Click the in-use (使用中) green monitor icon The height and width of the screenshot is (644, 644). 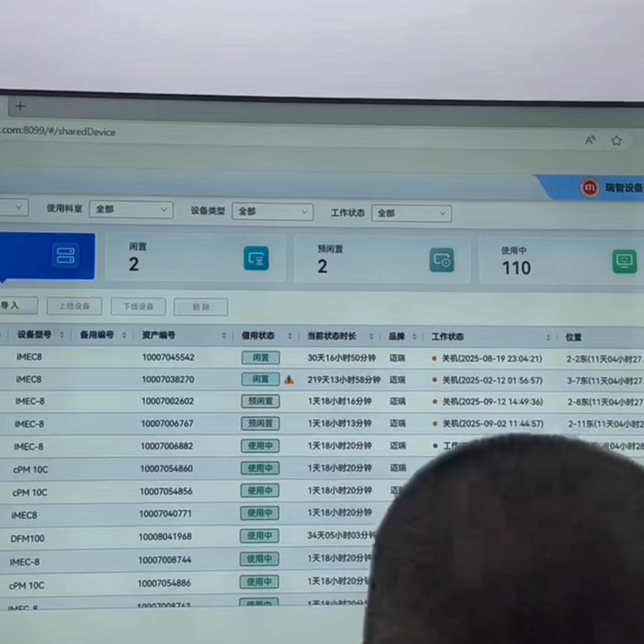(624, 262)
